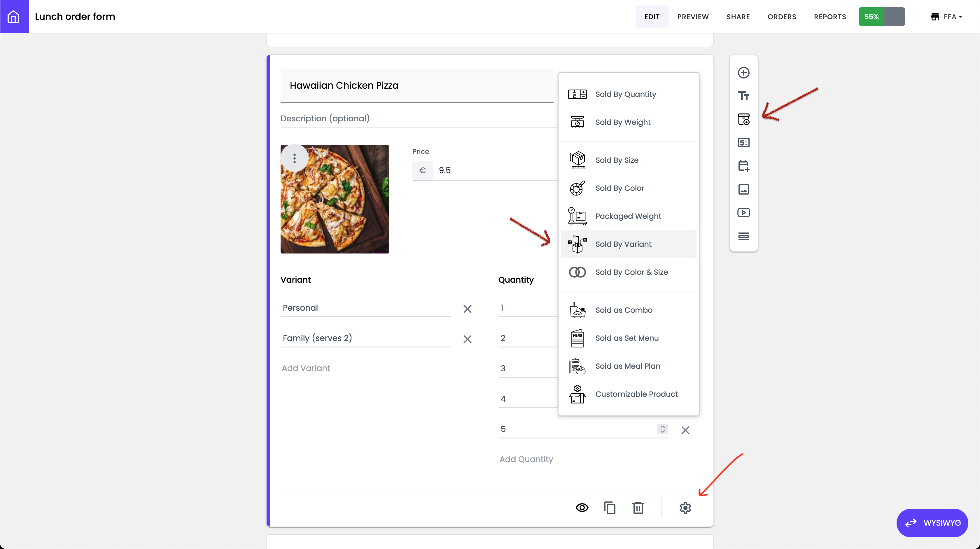980x549 pixels.
Task: Click quantity 5 stepper arrows
Action: click(662, 429)
